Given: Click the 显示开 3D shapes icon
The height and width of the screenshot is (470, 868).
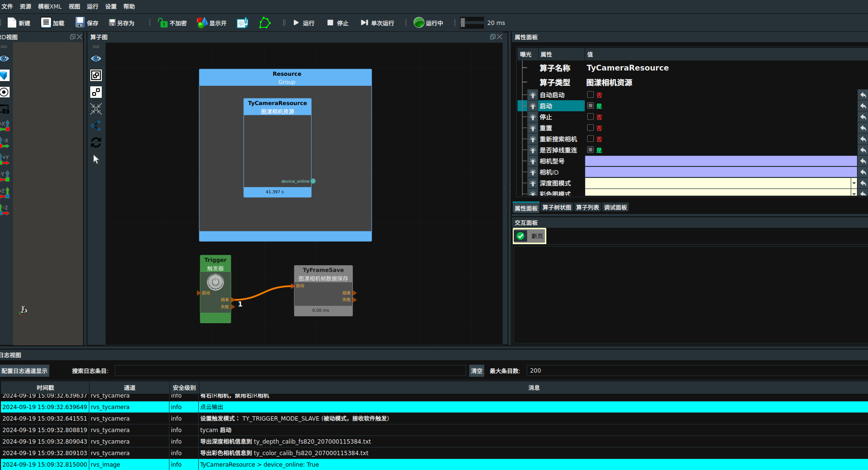Looking at the screenshot, I should pyautogui.click(x=202, y=23).
